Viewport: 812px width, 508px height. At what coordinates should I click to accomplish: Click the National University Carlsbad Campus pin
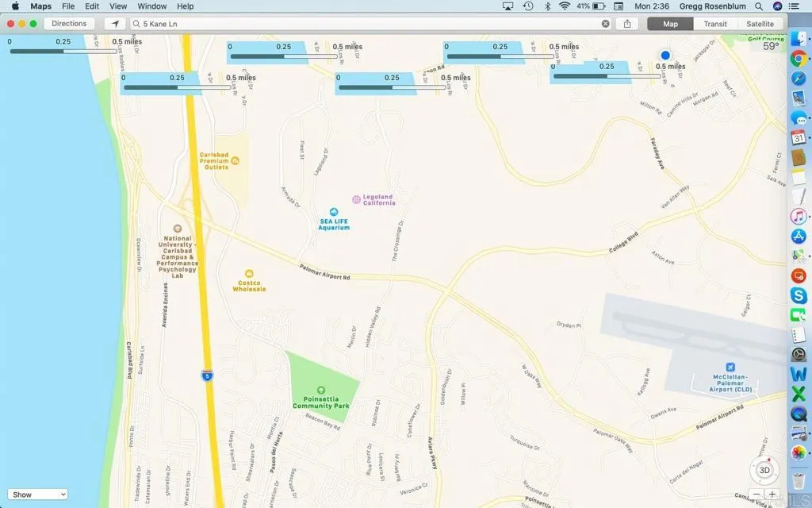tap(177, 229)
